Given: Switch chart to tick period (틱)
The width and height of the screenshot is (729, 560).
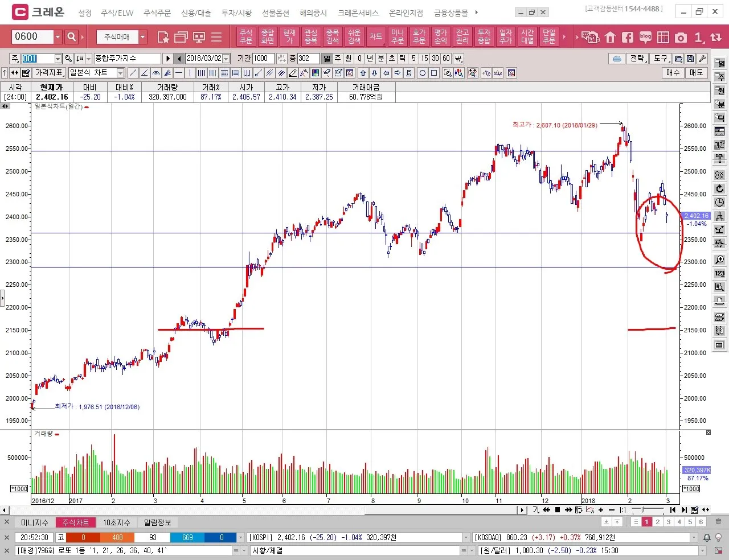Looking at the screenshot, I should coord(403,59).
